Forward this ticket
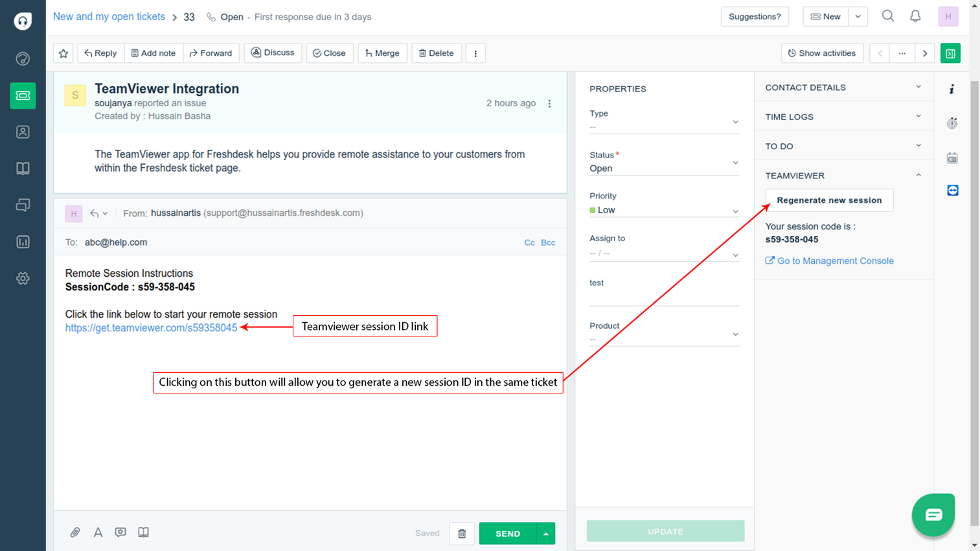The image size is (980, 551). pos(211,53)
